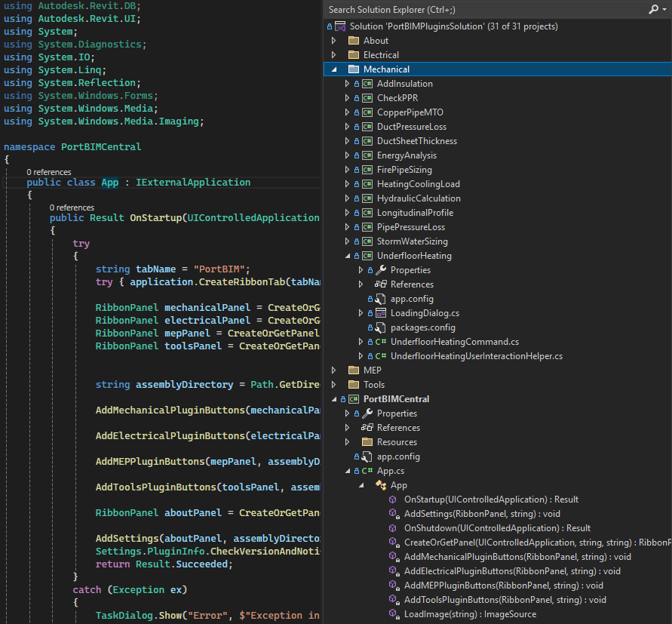Image resolution: width=672 pixels, height=624 pixels.
Task: Click the PortBIMCentral namespace name in code
Action: (101, 146)
